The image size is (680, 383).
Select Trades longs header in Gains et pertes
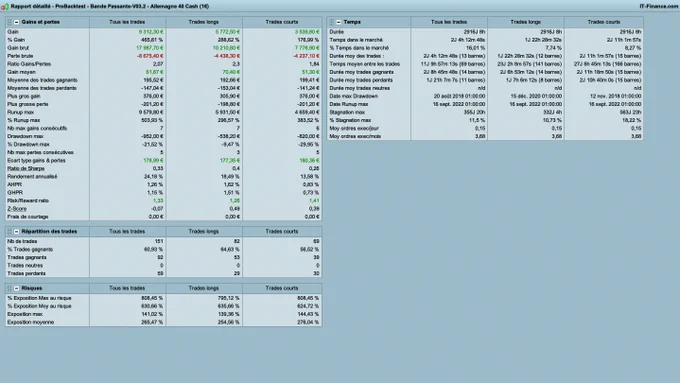pyautogui.click(x=204, y=22)
